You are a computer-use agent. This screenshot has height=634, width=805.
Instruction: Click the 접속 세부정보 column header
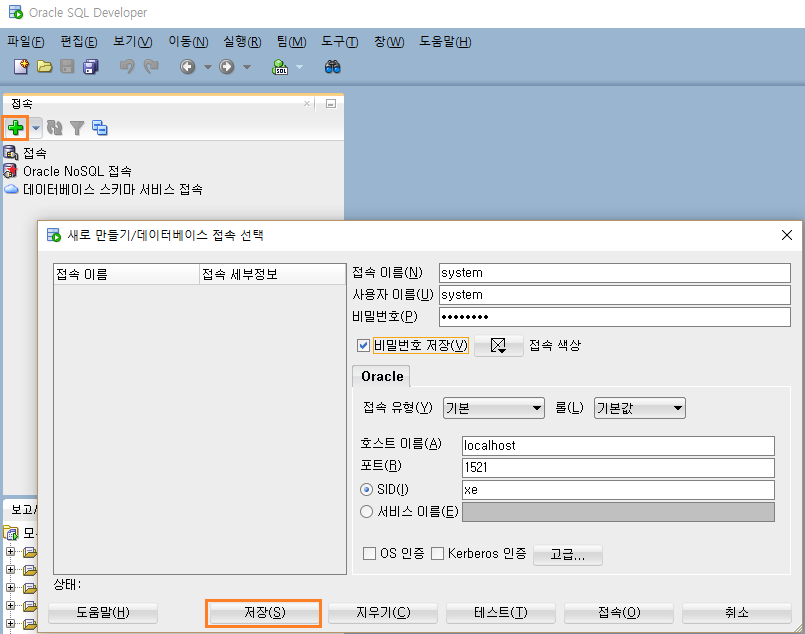pos(273,274)
